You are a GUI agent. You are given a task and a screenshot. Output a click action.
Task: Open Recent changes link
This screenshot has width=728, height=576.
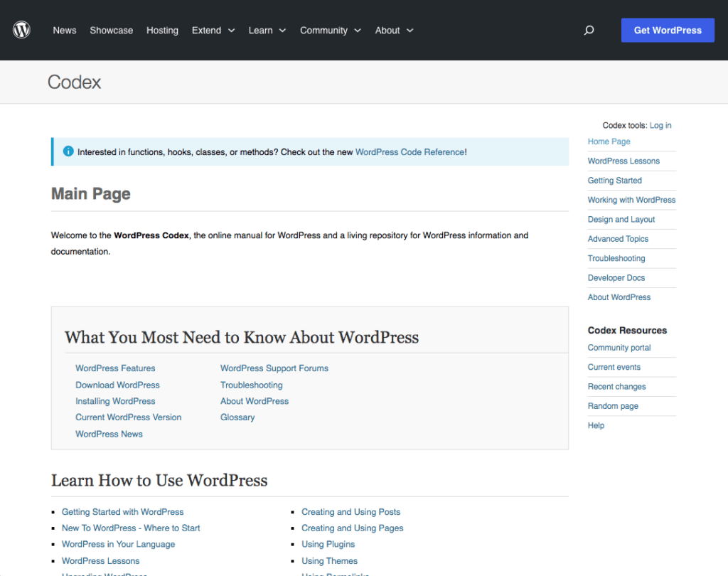point(616,386)
